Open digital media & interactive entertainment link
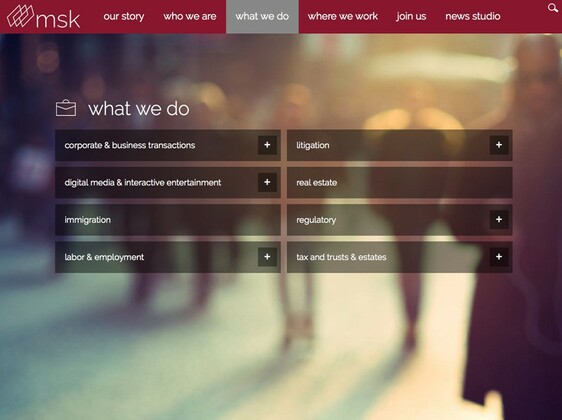562x420 pixels. [x=143, y=182]
